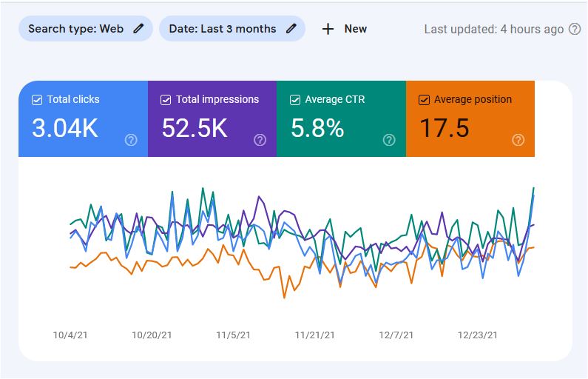Open the Search type: Web filter chip

click(76, 29)
